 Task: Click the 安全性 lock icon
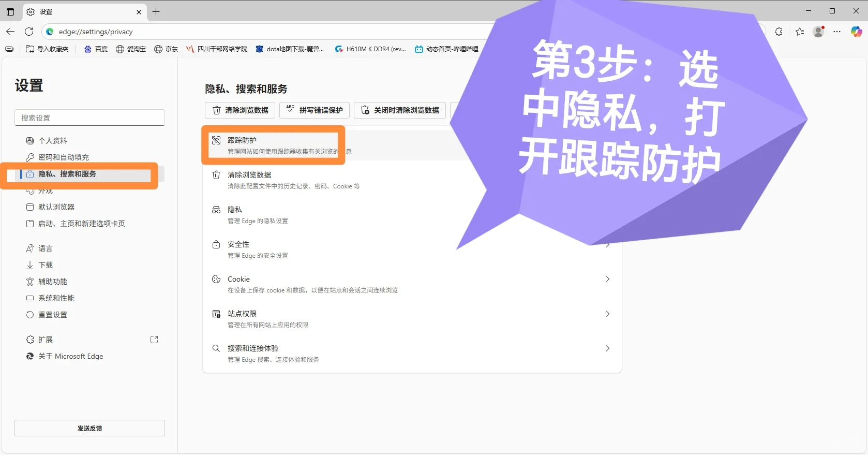216,244
